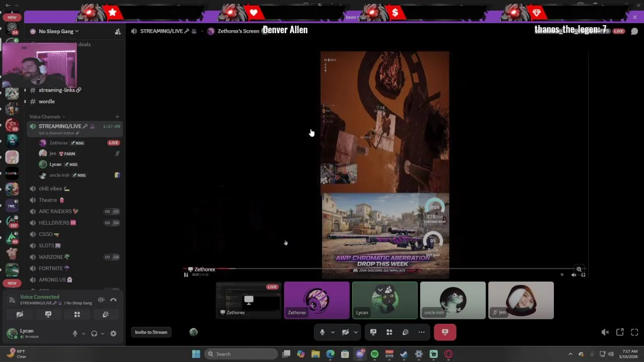Open User Settings gear icon
The width and height of the screenshot is (644, 362).
click(113, 333)
